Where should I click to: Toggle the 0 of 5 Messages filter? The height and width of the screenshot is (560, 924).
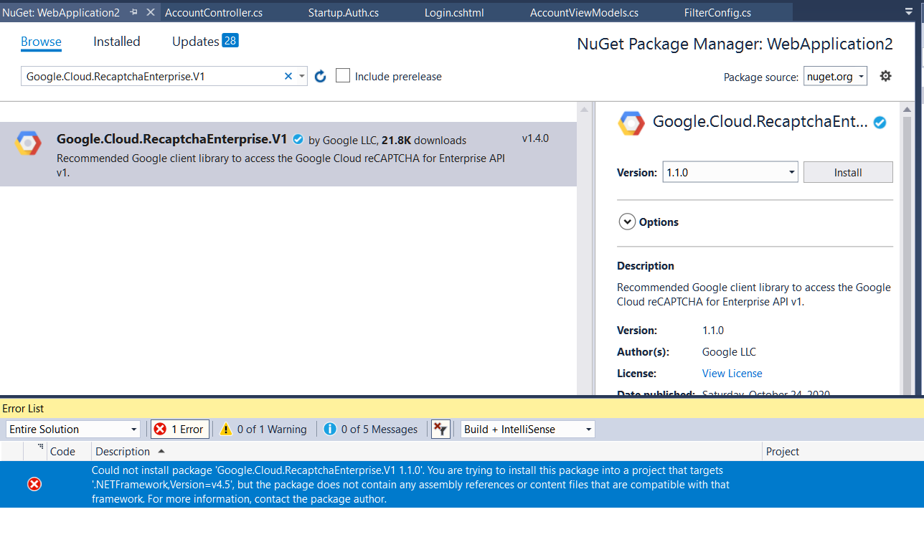click(370, 430)
